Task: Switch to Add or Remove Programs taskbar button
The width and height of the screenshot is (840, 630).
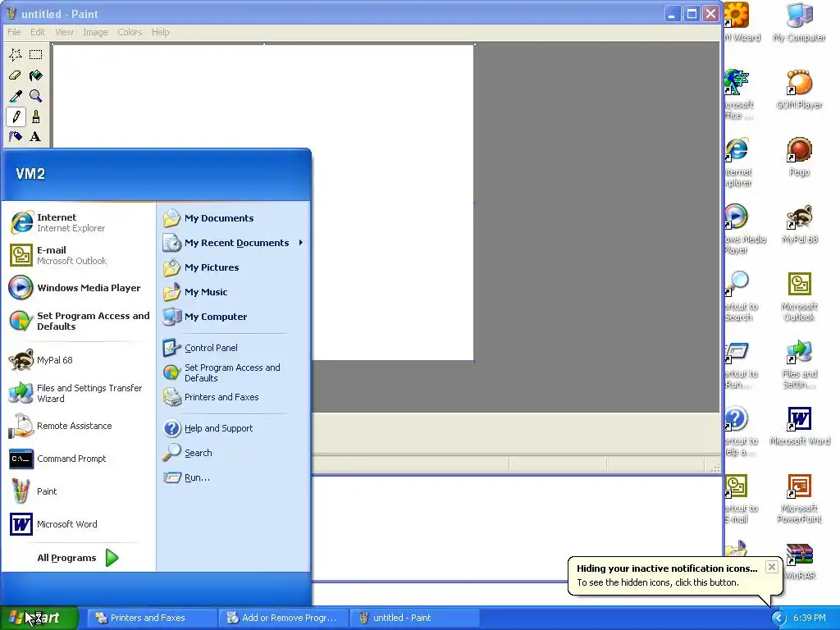Action: (283, 618)
